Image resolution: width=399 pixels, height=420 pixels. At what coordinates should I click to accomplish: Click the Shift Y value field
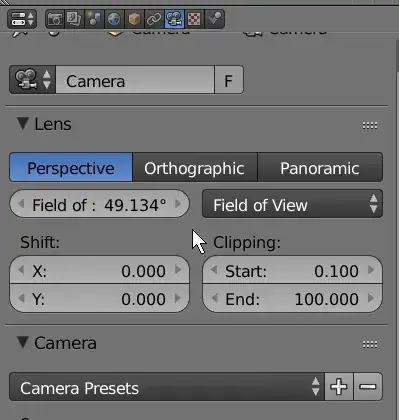coord(100,298)
